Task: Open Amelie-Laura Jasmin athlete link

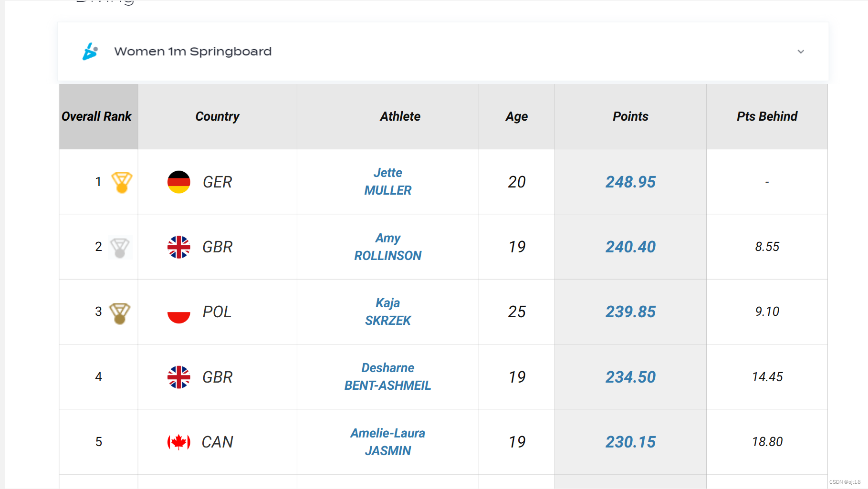Action: 387,442
